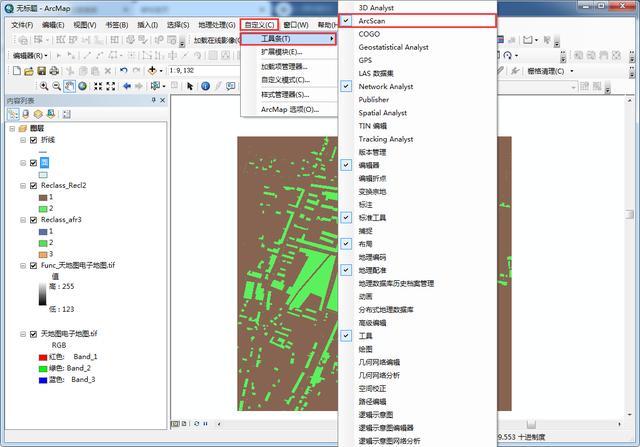
Task: Uncheck 地理配准 toolbar entry
Action: (346, 270)
